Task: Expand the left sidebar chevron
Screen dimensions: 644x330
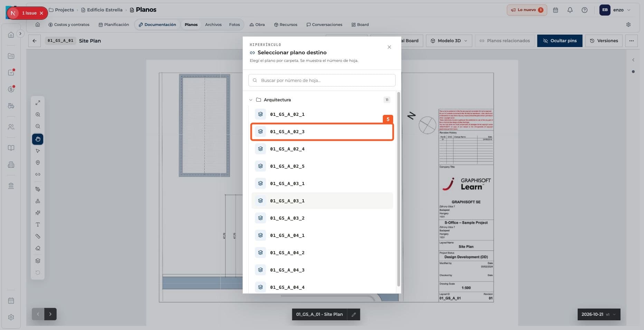Action: coord(20,34)
